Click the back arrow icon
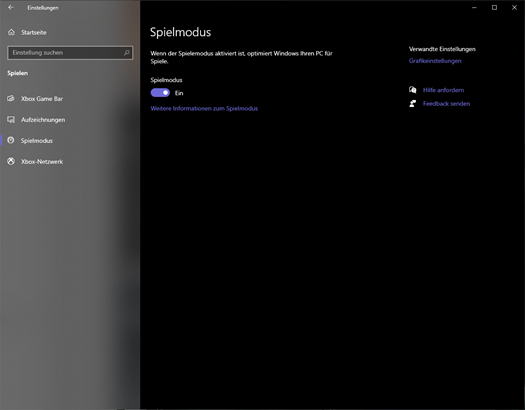This screenshot has height=410, width=525. pos(11,7)
